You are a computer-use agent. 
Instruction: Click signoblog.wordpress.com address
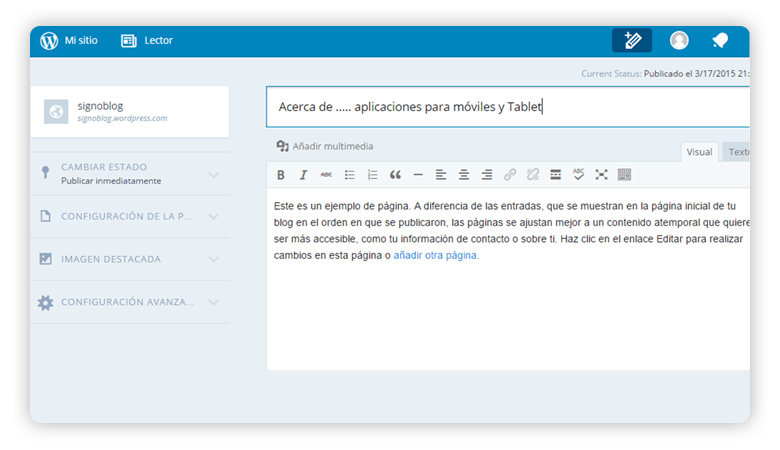click(122, 118)
